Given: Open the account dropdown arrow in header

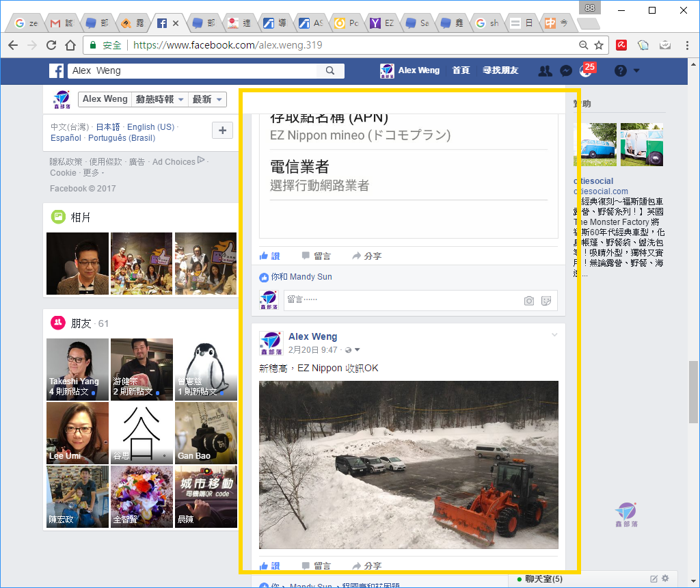Looking at the screenshot, I should [636, 70].
